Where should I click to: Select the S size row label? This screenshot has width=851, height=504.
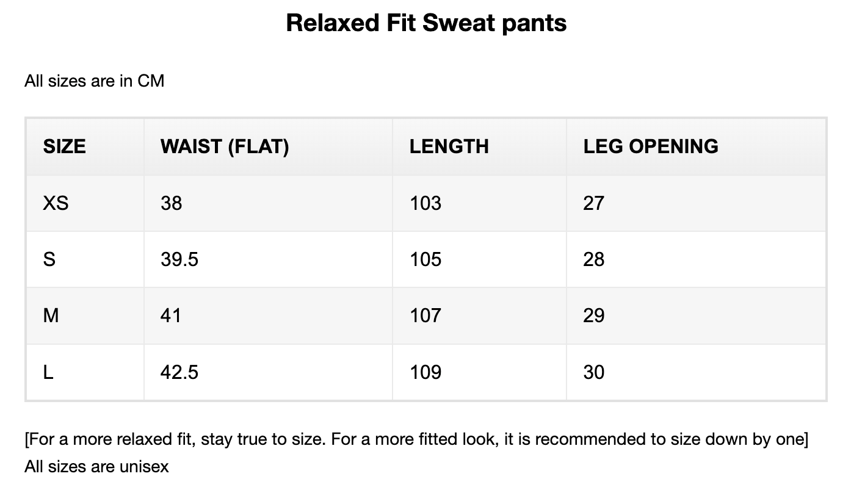pyautogui.click(x=49, y=259)
